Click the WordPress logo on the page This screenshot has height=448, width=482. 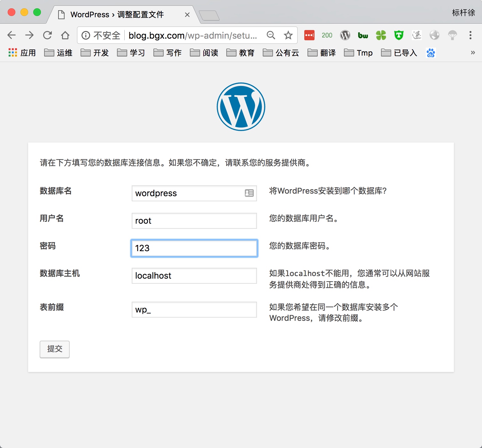[241, 107]
